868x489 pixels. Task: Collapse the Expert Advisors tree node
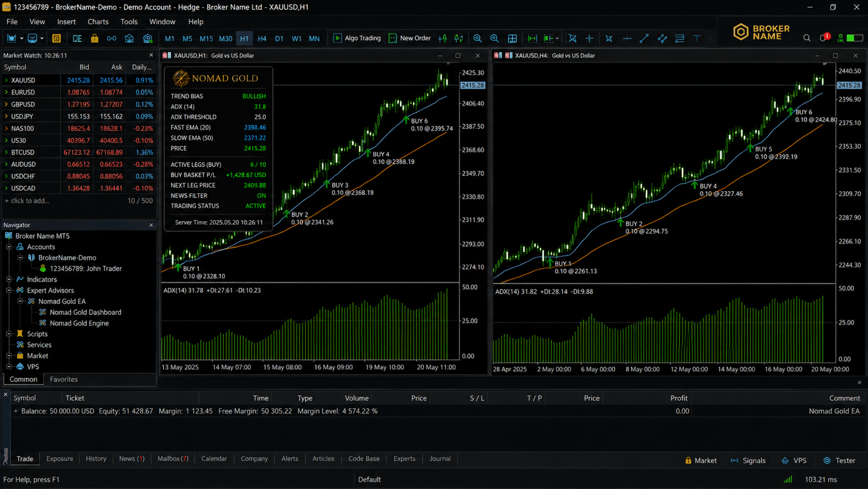(9, 290)
